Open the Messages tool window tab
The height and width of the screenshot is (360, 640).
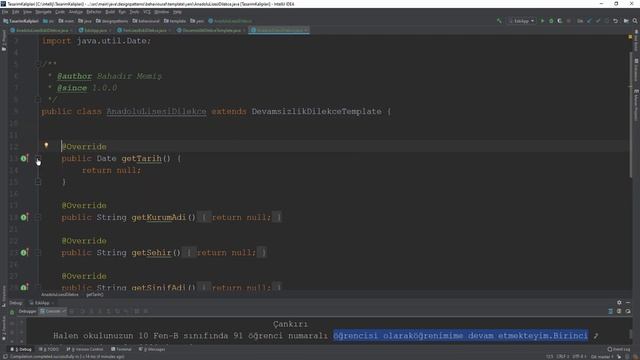pyautogui.click(x=152, y=349)
